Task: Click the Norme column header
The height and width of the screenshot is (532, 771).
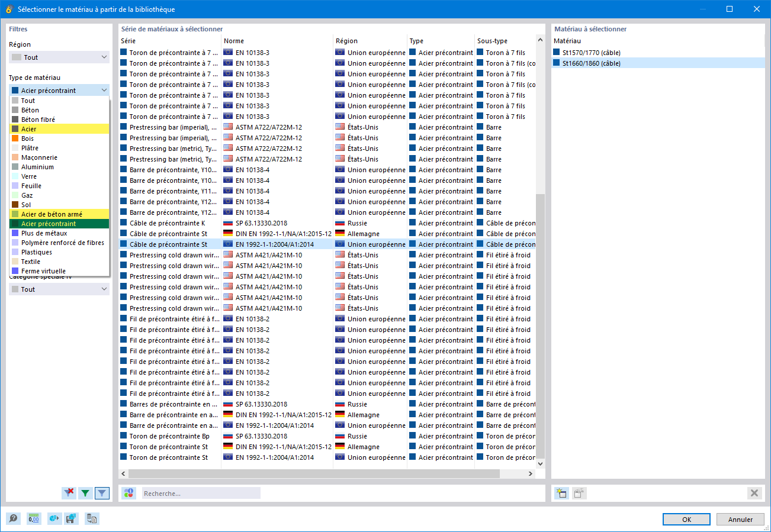Action: (277, 41)
